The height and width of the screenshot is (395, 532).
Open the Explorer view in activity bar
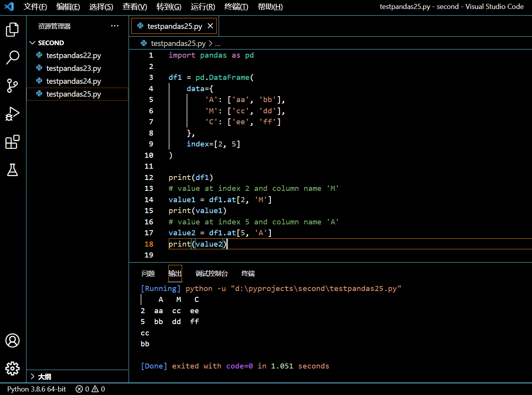click(12, 30)
